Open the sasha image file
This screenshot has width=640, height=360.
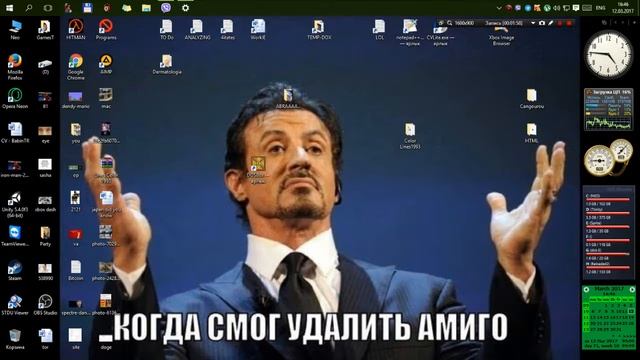click(45, 167)
